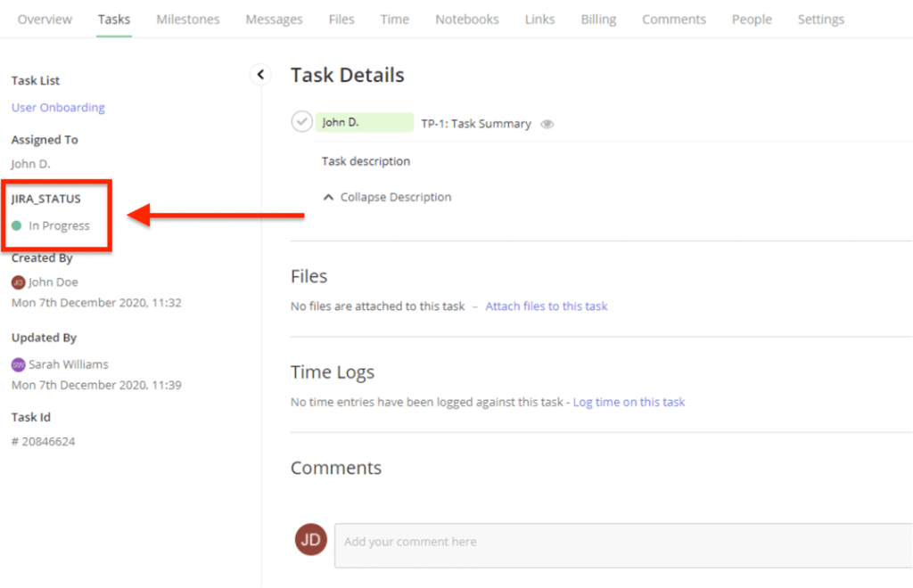Viewport: 913px width, 588px height.
Task: Click Attach files to this task
Action: (546, 306)
